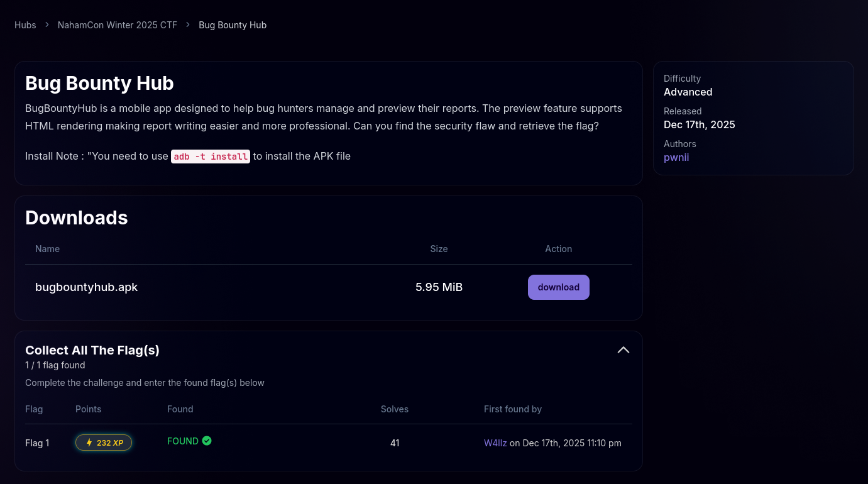This screenshot has height=484, width=868.
Task: Click the adb -t install code snippet
Action: pyautogui.click(x=211, y=157)
